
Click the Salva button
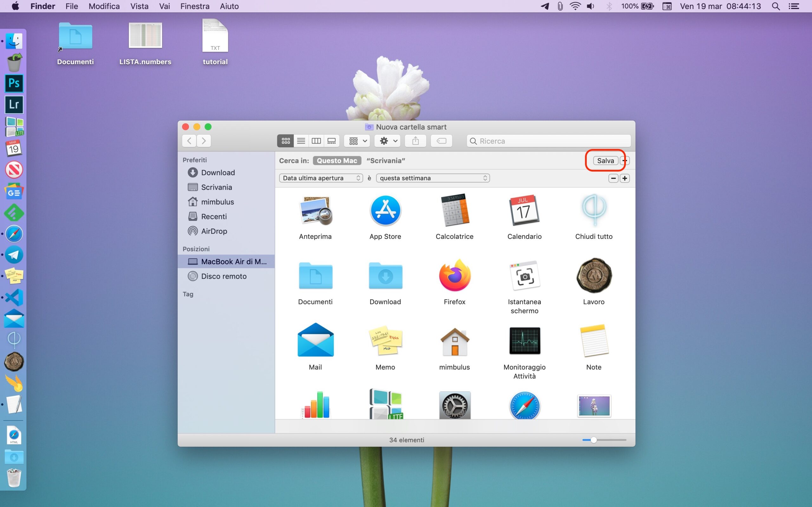point(605,161)
